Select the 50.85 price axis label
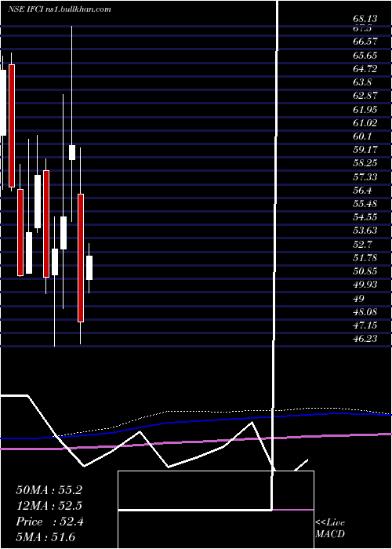 365,271
